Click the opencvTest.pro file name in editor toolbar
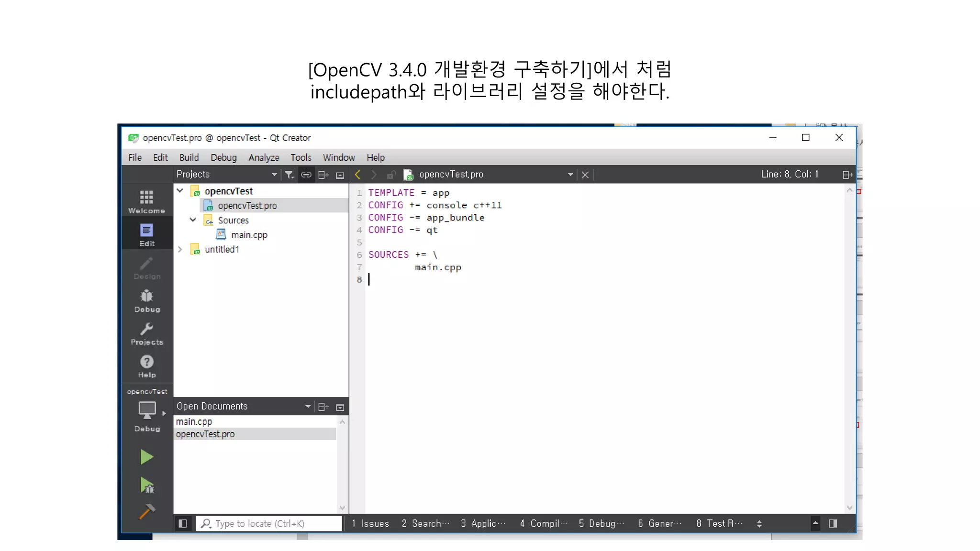 [451, 175]
